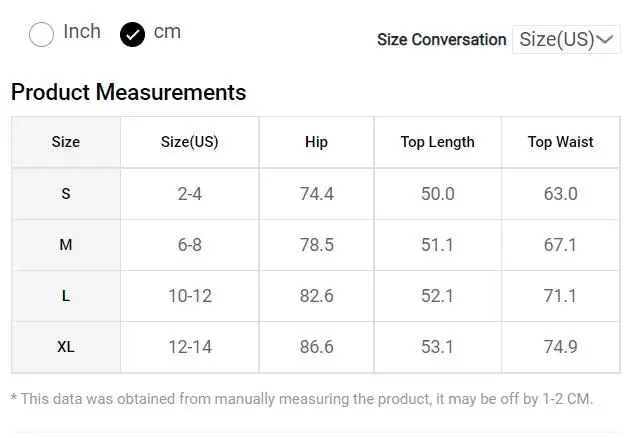Click the 51.1 top length cell
The height and width of the screenshot is (438, 637).
coord(437,245)
